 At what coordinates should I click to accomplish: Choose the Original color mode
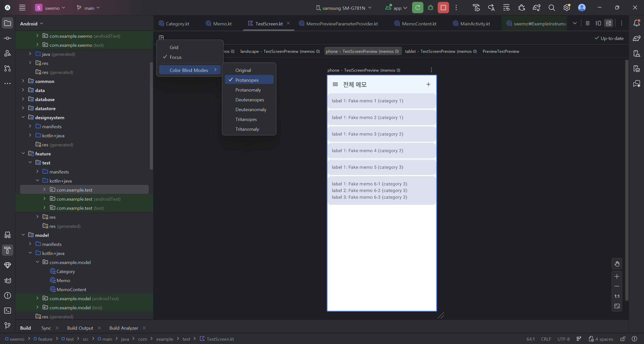click(243, 70)
